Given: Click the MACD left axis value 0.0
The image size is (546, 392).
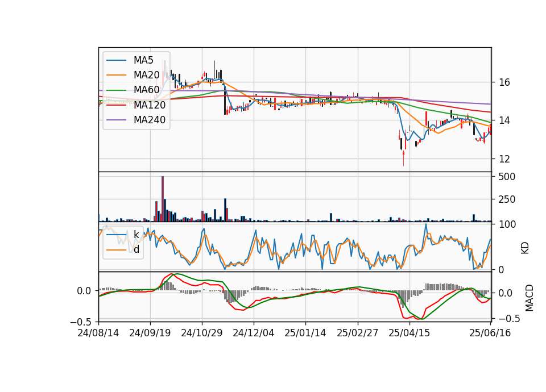Looking at the screenshot, I should (84, 291).
